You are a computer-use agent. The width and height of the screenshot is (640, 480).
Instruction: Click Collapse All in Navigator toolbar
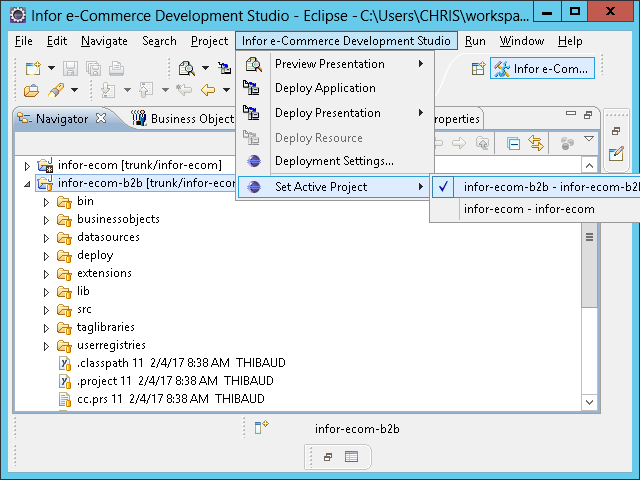pos(513,143)
